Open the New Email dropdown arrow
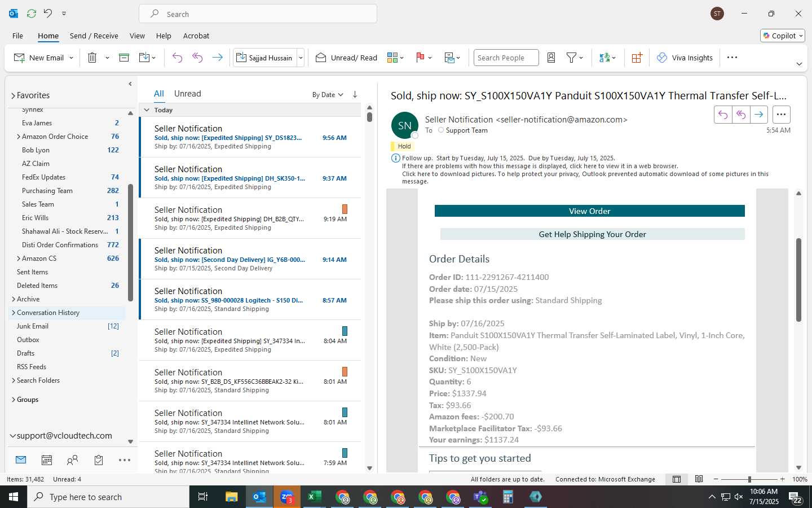Viewport: 812px width, 508px height. 71,58
